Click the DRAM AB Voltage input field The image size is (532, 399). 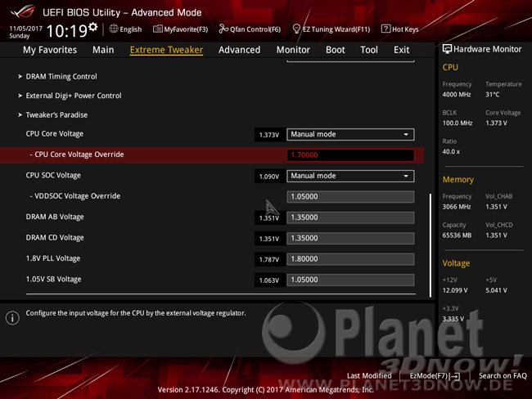point(350,217)
